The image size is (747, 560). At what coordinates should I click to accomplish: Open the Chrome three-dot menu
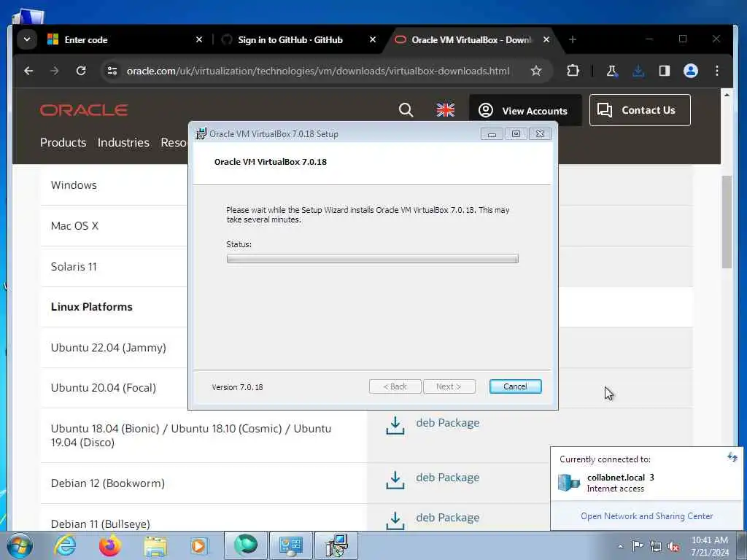pyautogui.click(x=717, y=71)
